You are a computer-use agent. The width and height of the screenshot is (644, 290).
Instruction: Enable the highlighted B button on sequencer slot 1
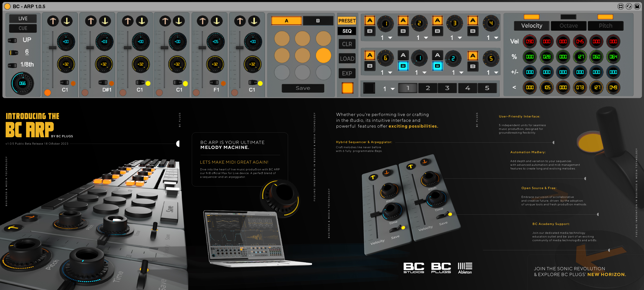[x=403, y=66]
